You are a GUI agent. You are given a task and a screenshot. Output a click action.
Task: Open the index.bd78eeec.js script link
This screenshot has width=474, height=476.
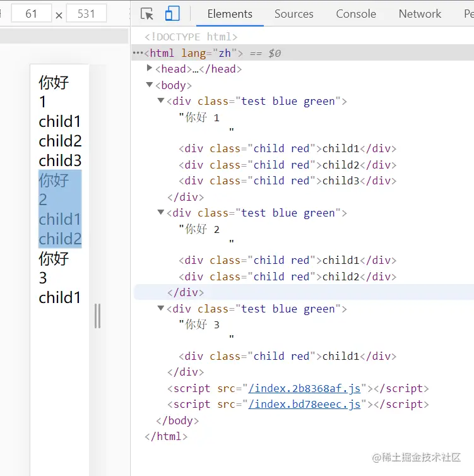[304, 405]
